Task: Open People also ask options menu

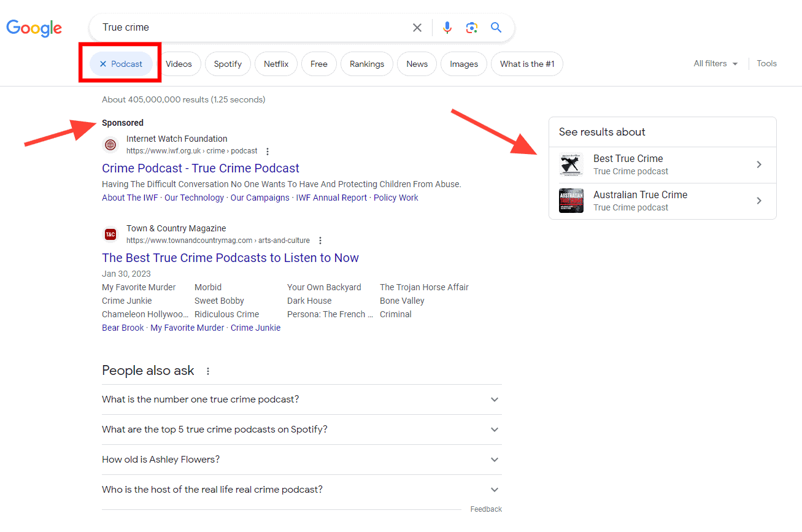Action: coord(208,371)
